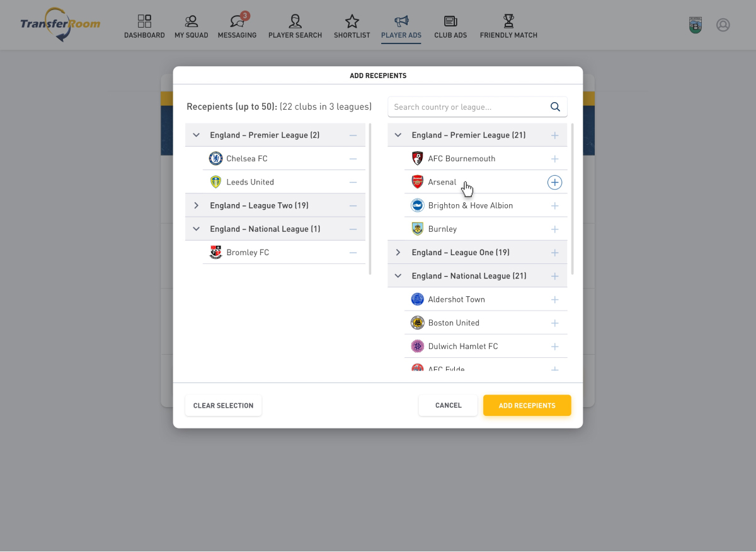Remove selected England – Premier League (2) group
The width and height of the screenshot is (756, 552).
[353, 135]
